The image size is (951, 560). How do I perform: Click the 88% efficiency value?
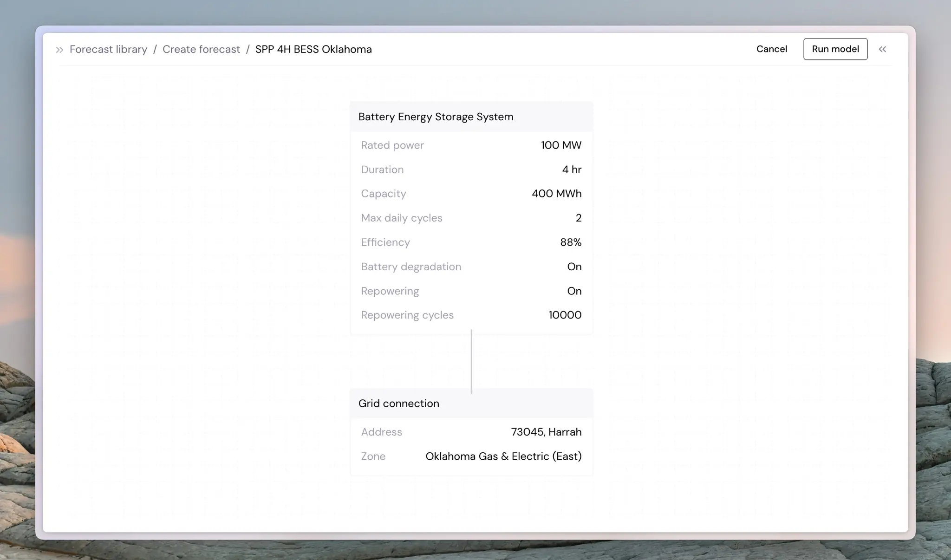pyautogui.click(x=571, y=242)
